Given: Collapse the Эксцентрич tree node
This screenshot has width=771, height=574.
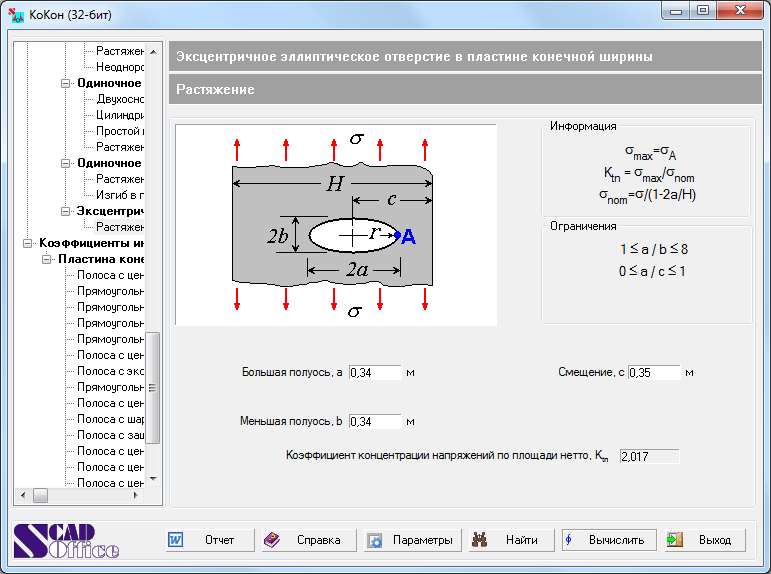Looking at the screenshot, I should pos(66,211).
